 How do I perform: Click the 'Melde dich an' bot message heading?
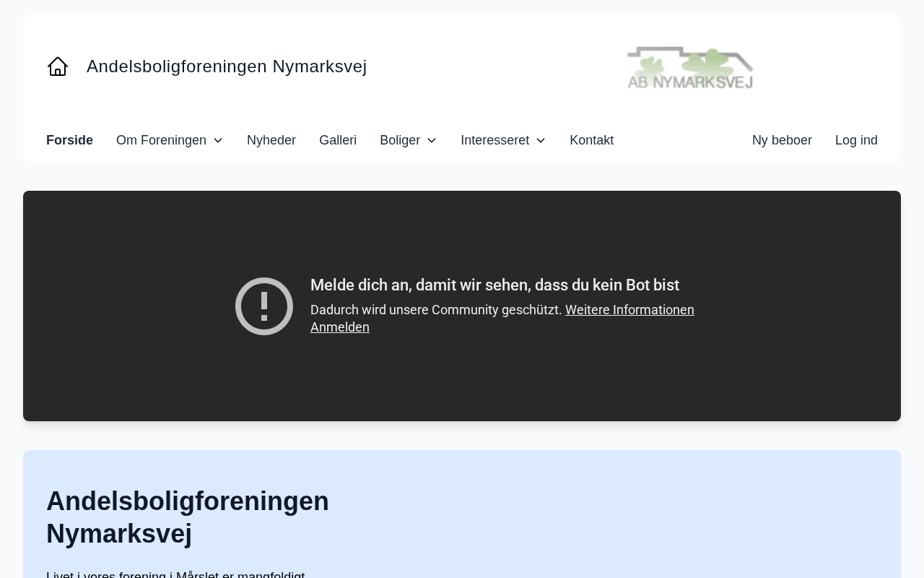click(494, 285)
